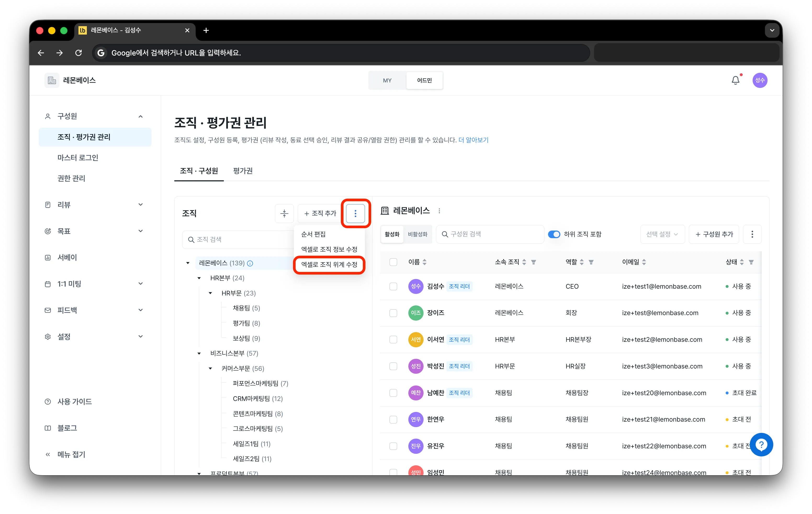Expand the 설정 sidebar section

tap(141, 337)
